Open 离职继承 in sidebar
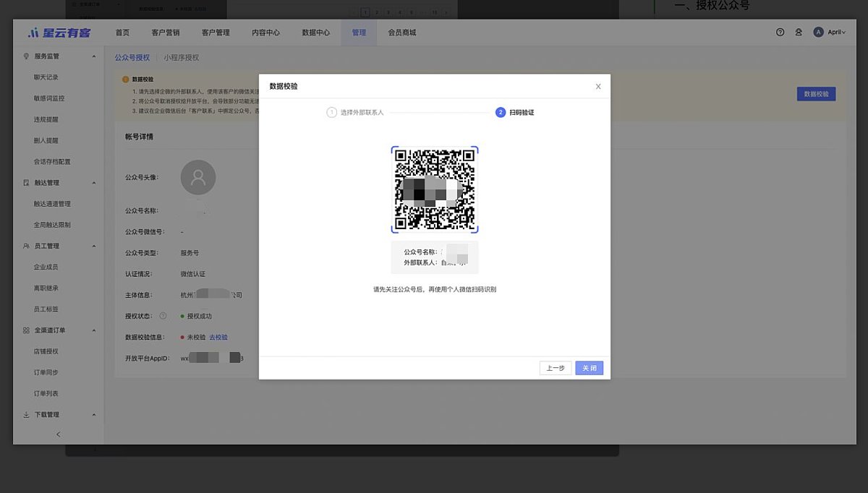Image resolution: width=868 pixels, height=493 pixels. (x=46, y=288)
